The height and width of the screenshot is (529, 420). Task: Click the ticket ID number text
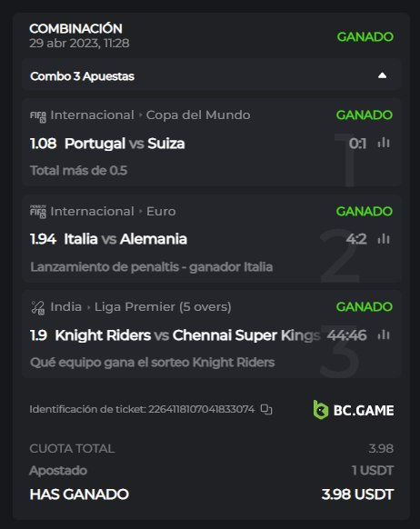click(202, 409)
